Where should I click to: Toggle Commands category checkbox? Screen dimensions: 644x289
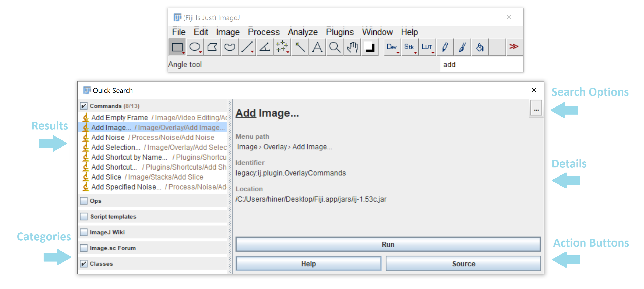[82, 106]
